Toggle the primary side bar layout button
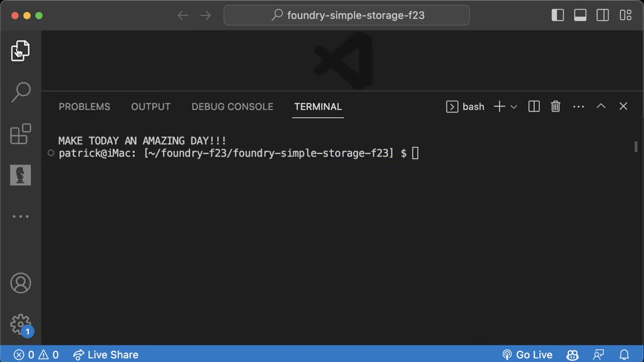Image resolution: width=644 pixels, height=362 pixels. point(557,16)
